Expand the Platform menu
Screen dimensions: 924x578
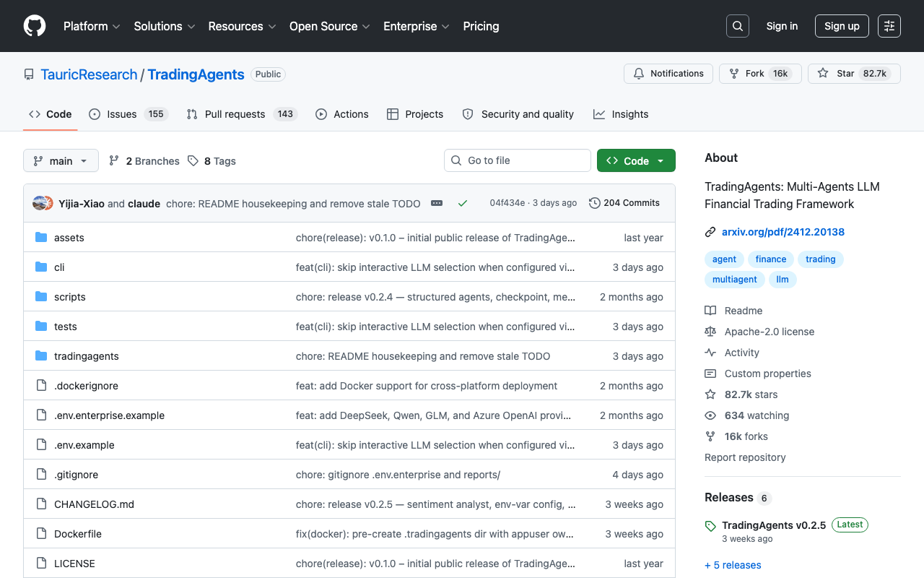tap(90, 26)
